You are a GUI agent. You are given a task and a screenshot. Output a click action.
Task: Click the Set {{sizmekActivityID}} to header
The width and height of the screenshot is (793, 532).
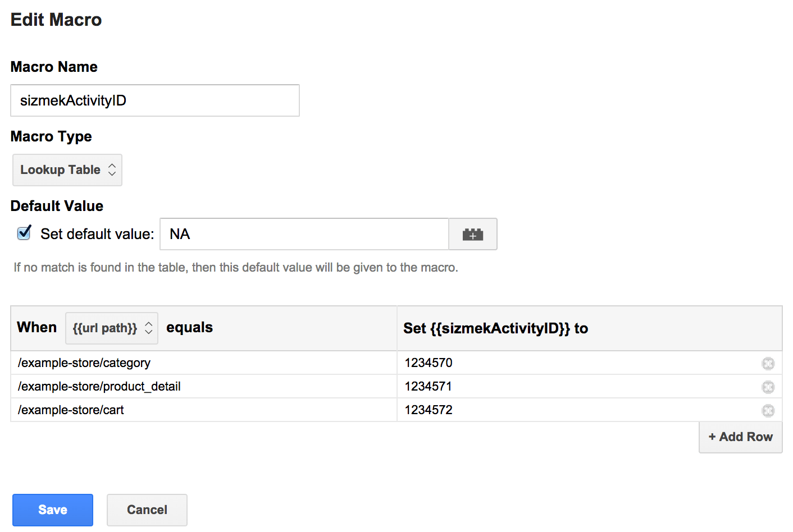(x=495, y=328)
